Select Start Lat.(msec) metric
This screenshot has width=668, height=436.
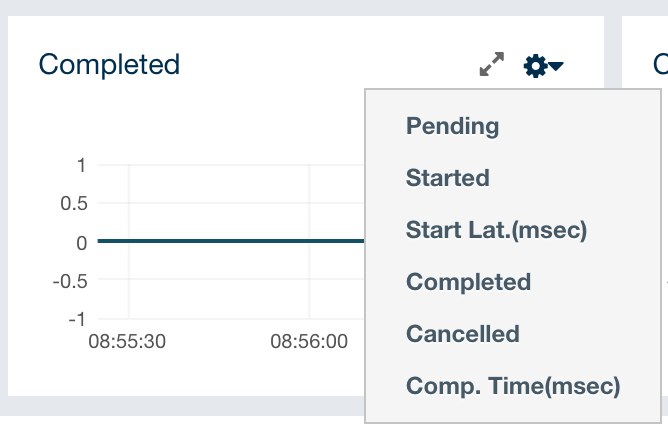point(496,230)
